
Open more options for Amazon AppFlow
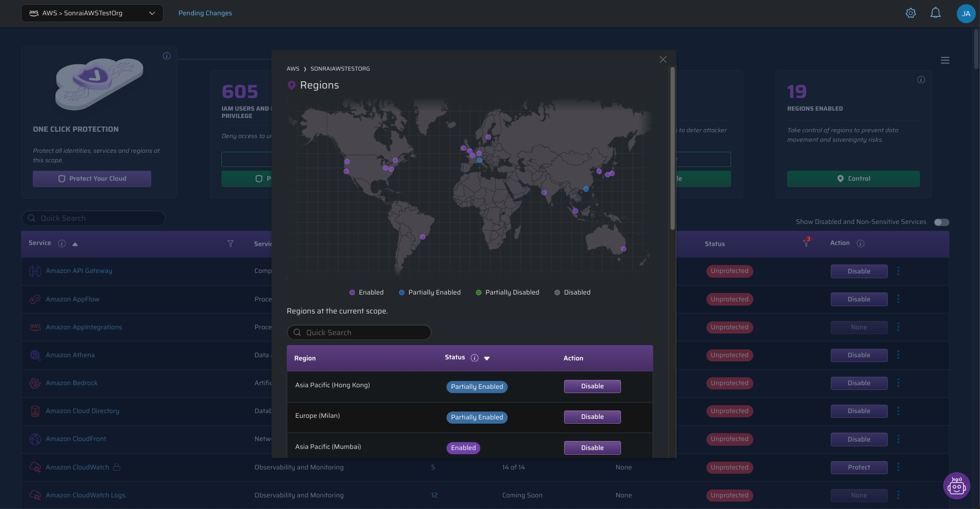click(x=898, y=299)
